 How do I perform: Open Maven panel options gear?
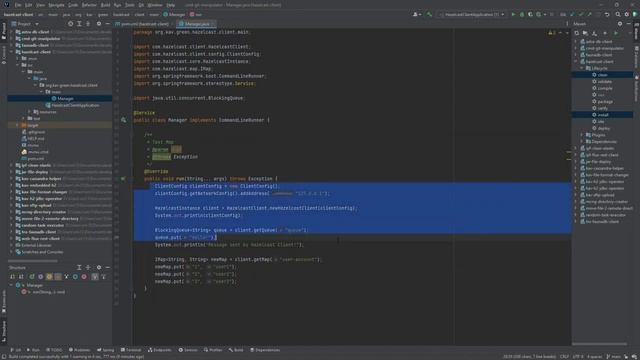(x=620, y=24)
